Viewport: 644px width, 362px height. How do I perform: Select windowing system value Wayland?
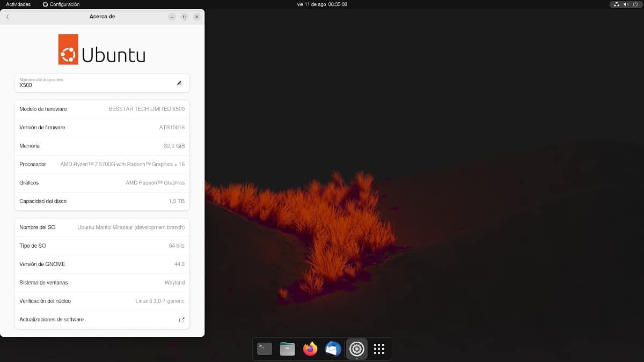click(174, 283)
